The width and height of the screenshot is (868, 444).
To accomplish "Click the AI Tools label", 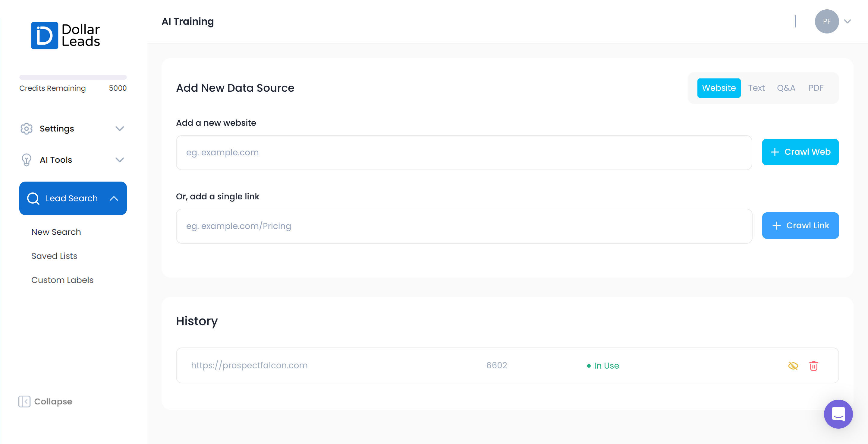I will (55, 160).
